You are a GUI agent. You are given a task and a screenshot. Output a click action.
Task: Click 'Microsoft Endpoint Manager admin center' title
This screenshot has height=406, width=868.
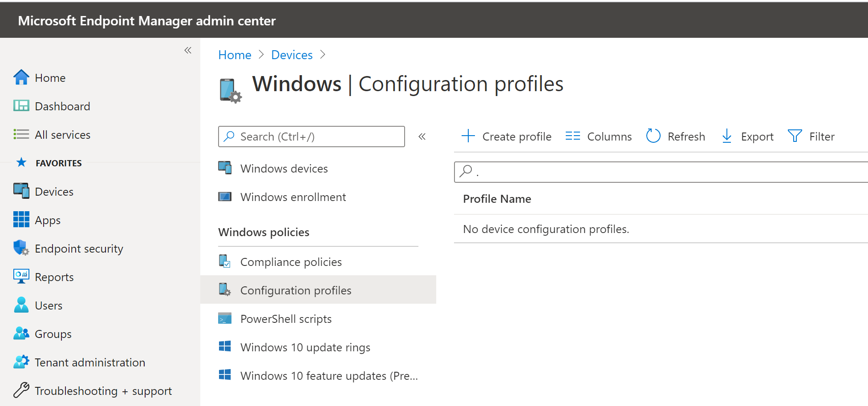[x=147, y=21]
